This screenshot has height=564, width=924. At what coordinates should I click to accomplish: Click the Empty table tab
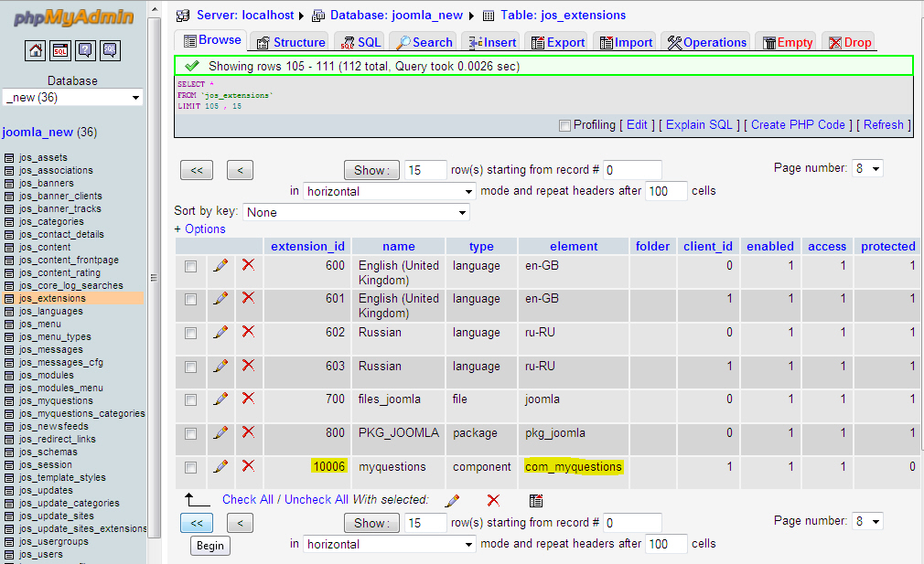coord(788,42)
